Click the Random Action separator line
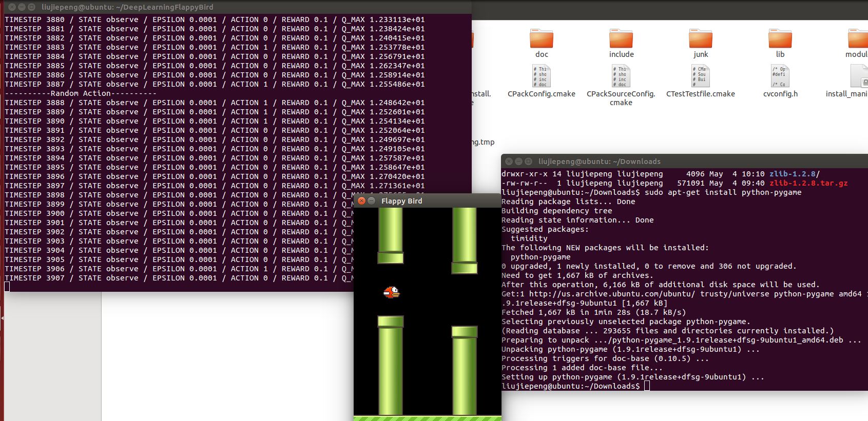 pos(81,93)
